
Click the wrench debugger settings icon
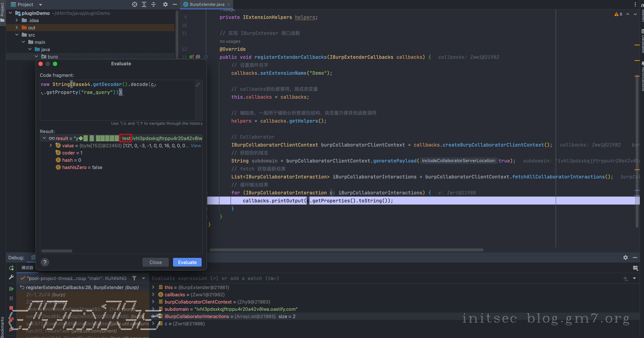click(x=11, y=277)
